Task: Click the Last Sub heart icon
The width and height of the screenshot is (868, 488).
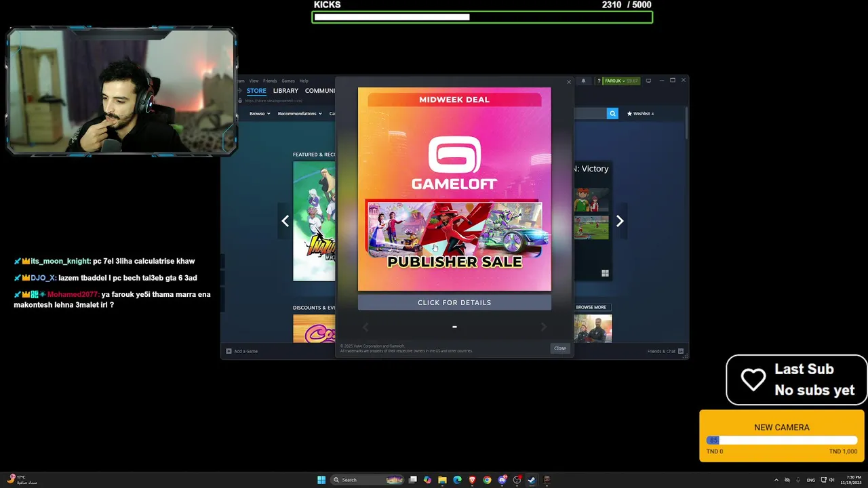Action: (753, 380)
